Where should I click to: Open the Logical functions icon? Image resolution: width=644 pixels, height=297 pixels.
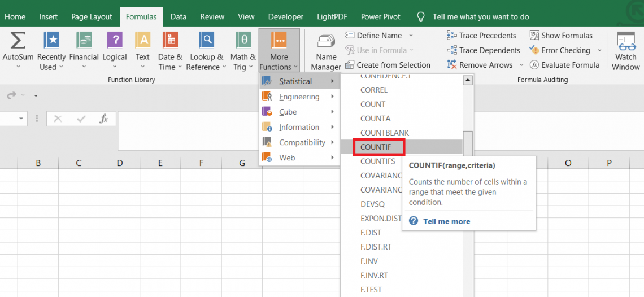pyautogui.click(x=115, y=41)
